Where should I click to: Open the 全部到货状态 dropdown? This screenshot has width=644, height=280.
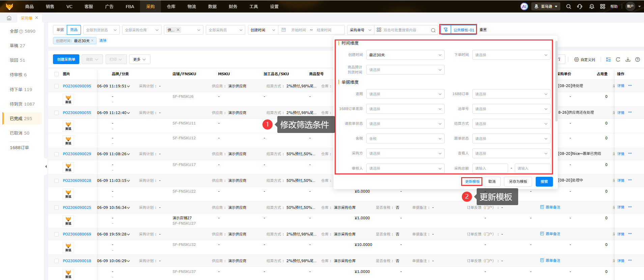tap(102, 30)
